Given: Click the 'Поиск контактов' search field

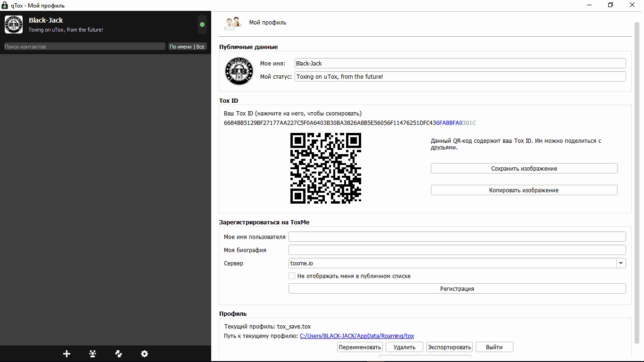Looking at the screenshot, I should click(85, 46).
